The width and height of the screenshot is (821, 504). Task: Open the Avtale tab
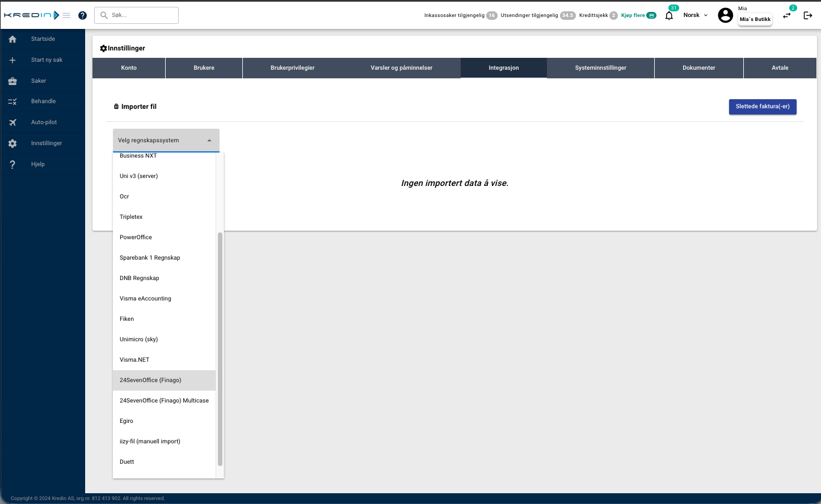click(780, 68)
